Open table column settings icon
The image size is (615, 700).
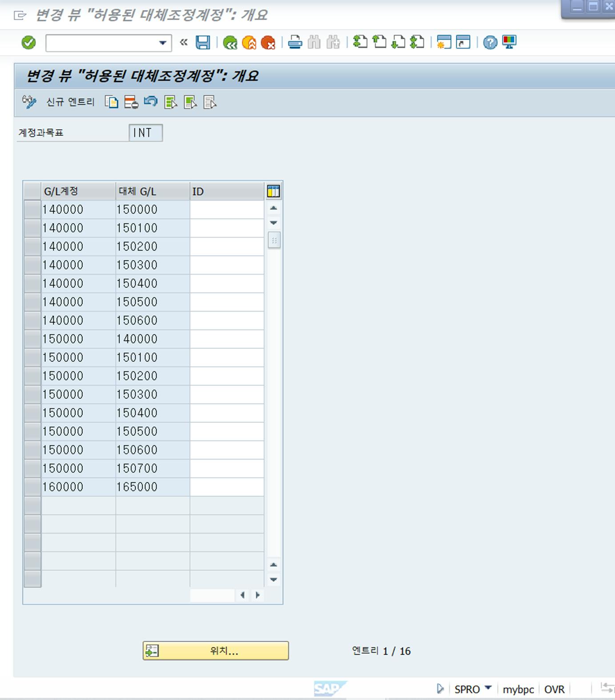point(273,191)
